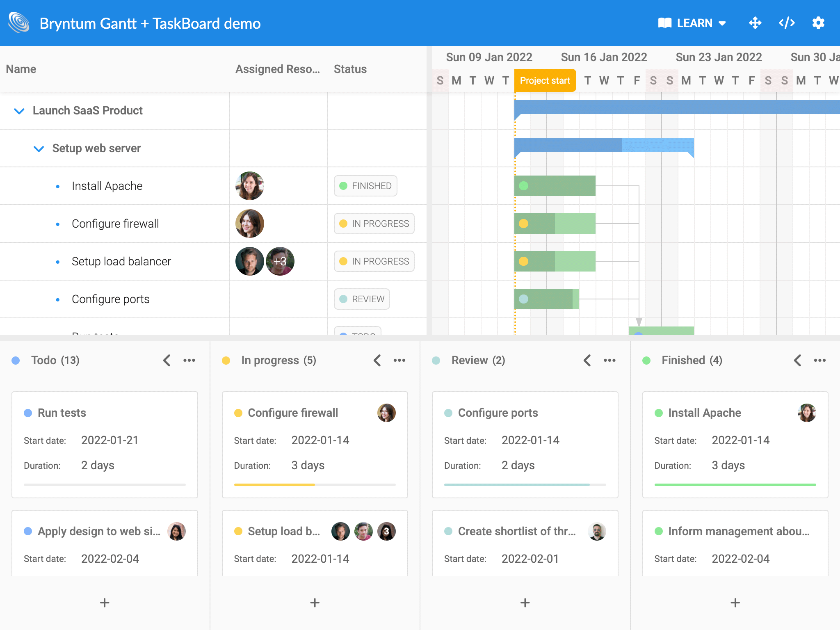Add a new card to the Todo column
Image resolution: width=840 pixels, height=630 pixels.
point(104,603)
